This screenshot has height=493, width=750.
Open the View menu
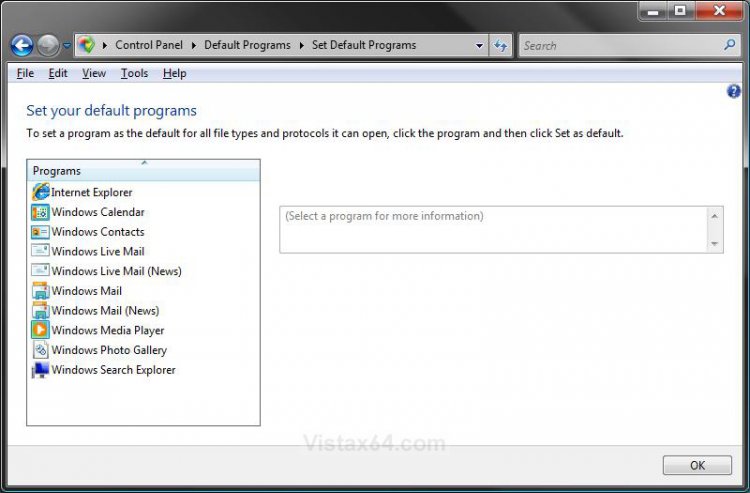(94, 73)
